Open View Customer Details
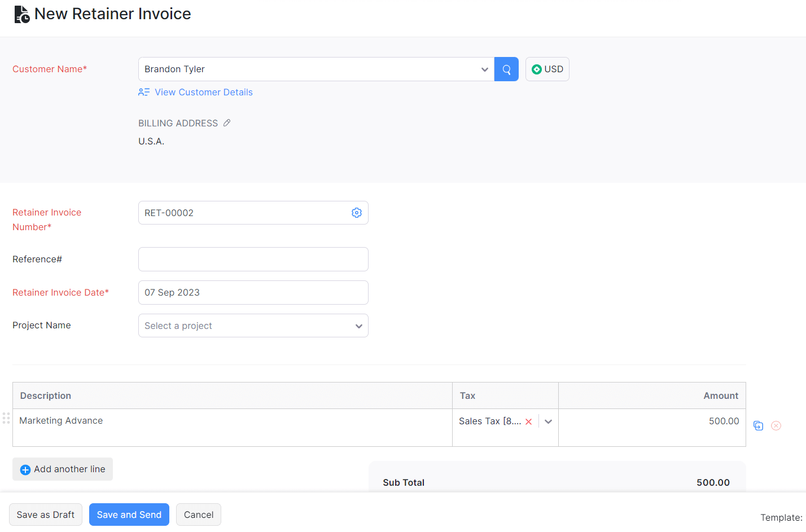This screenshot has width=806, height=532. pos(203,92)
